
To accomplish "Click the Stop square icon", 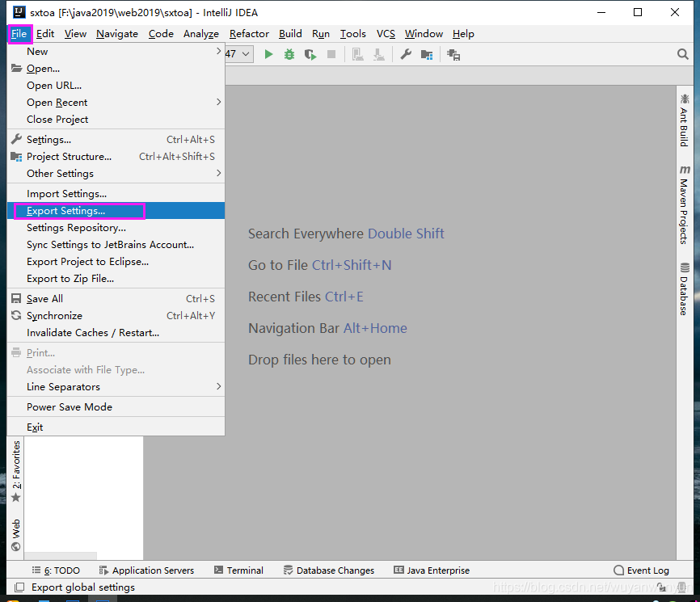I will (331, 54).
